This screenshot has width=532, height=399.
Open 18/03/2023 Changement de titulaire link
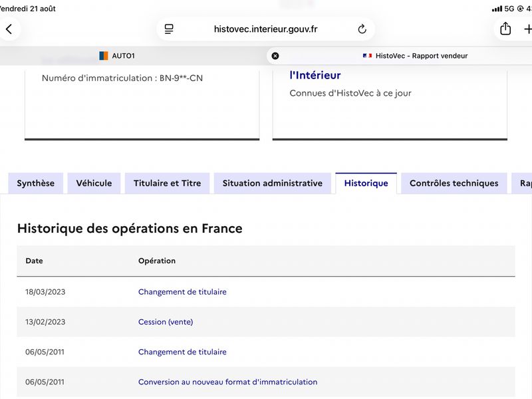point(182,292)
